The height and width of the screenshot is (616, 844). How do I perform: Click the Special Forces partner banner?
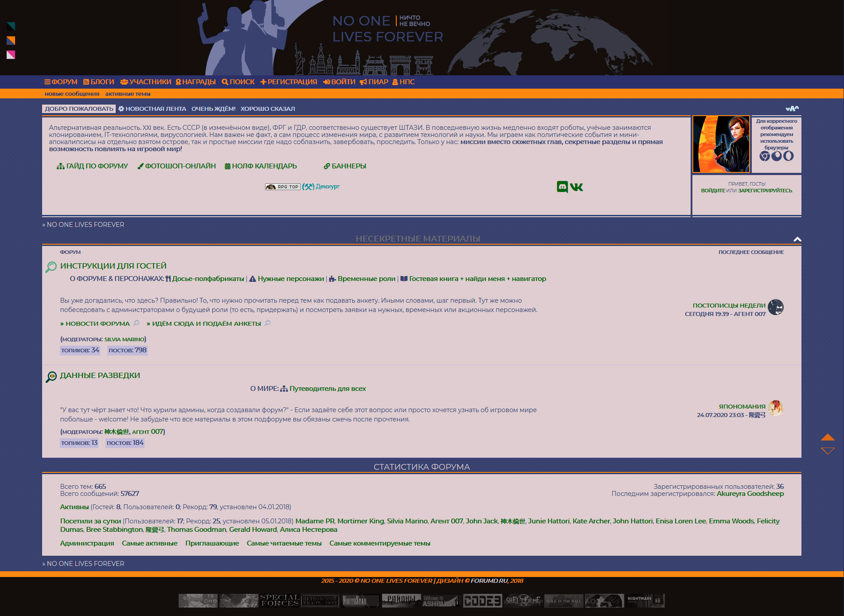coord(279,600)
